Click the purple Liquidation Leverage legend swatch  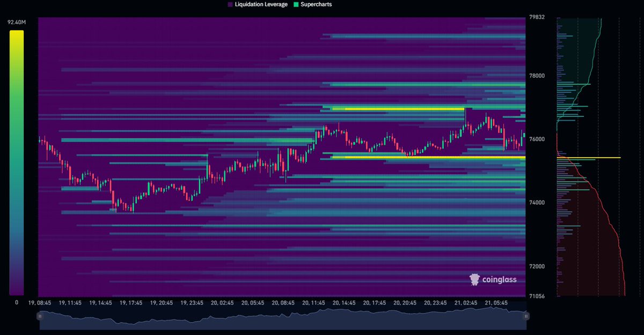[x=230, y=4]
